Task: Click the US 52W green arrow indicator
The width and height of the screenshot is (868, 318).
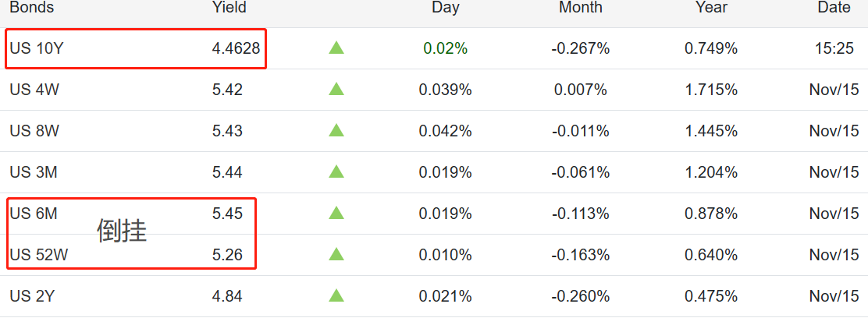Action: point(336,254)
